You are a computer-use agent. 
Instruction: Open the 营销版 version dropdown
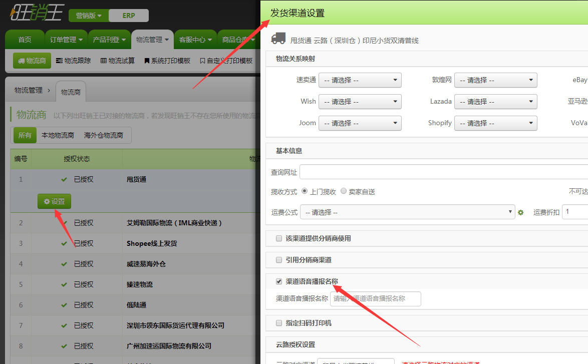coord(89,16)
